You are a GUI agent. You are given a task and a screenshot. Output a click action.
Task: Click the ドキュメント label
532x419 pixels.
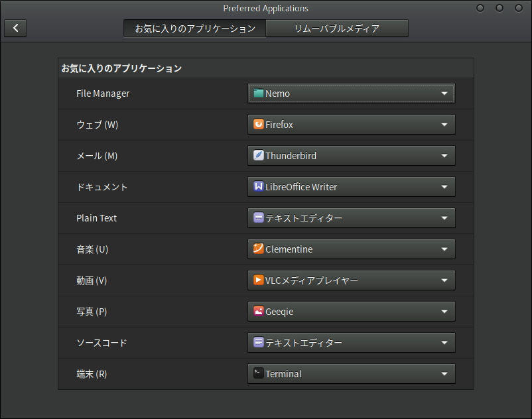click(101, 187)
